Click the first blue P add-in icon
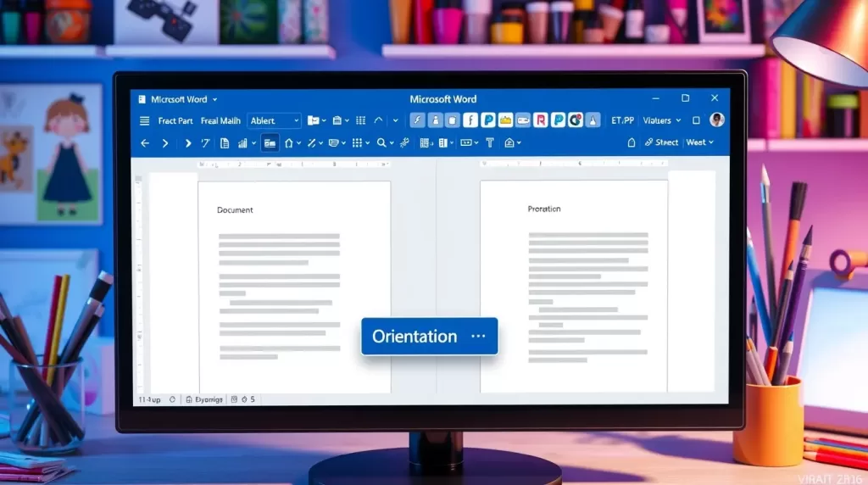Image resolution: width=868 pixels, height=485 pixels. point(487,120)
